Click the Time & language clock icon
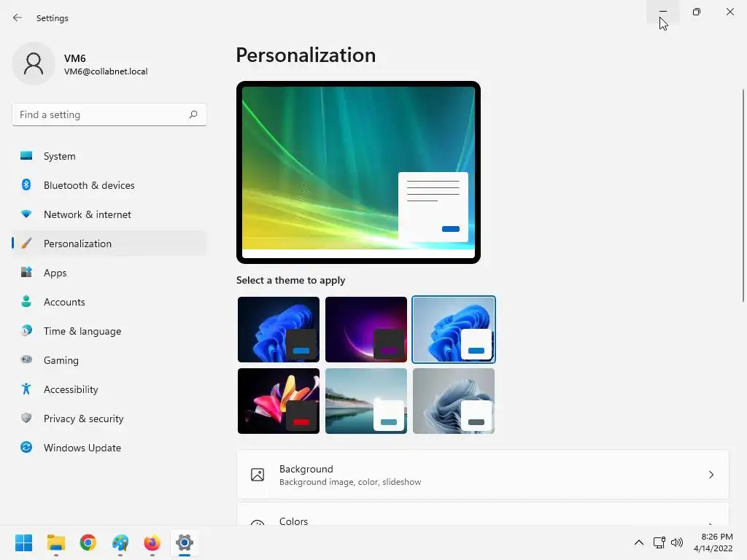The height and width of the screenshot is (560, 747). click(x=26, y=330)
